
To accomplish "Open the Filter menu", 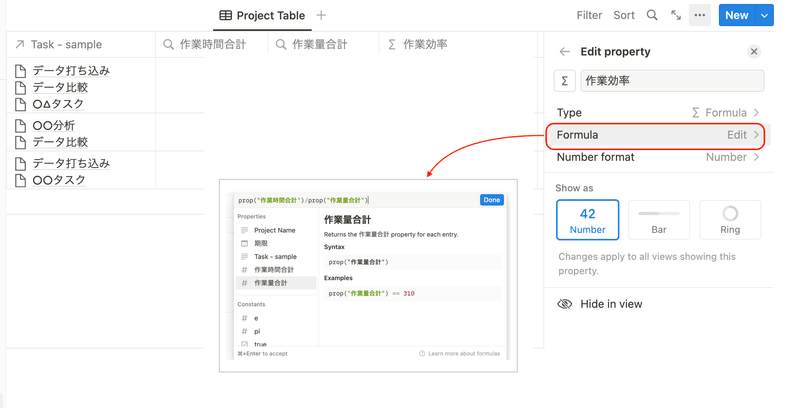I will (x=589, y=15).
